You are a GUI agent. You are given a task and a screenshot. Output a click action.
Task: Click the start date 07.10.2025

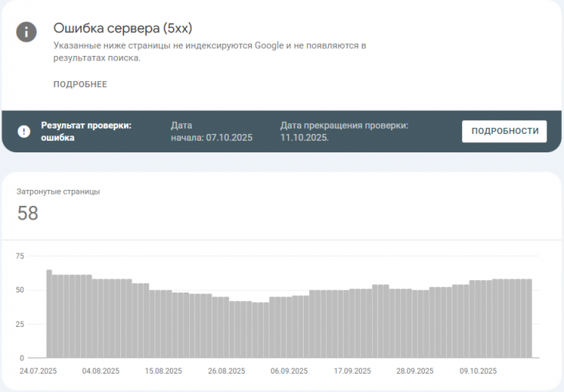click(x=229, y=138)
